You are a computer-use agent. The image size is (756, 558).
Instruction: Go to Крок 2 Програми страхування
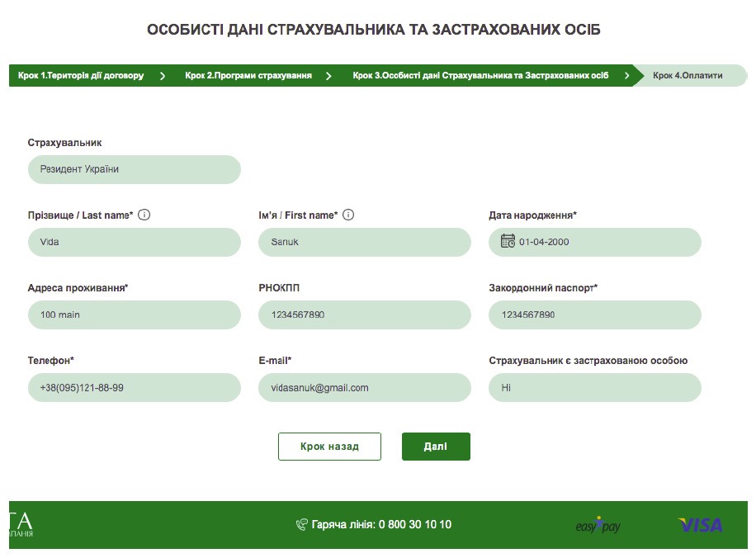(248, 75)
